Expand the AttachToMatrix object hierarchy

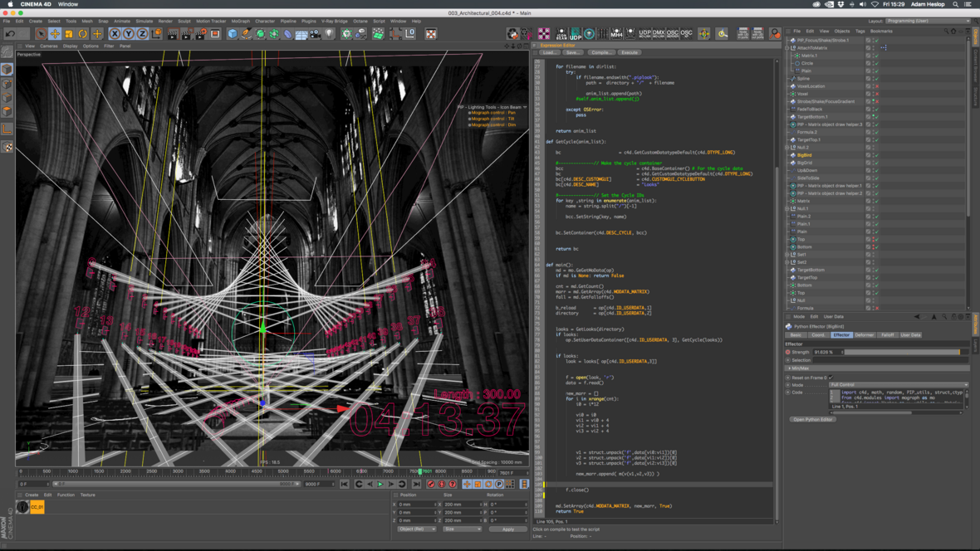pyautogui.click(x=787, y=48)
